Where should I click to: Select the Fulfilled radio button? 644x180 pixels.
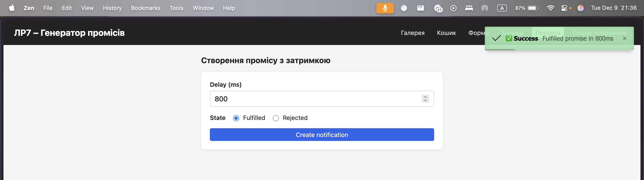tap(236, 118)
